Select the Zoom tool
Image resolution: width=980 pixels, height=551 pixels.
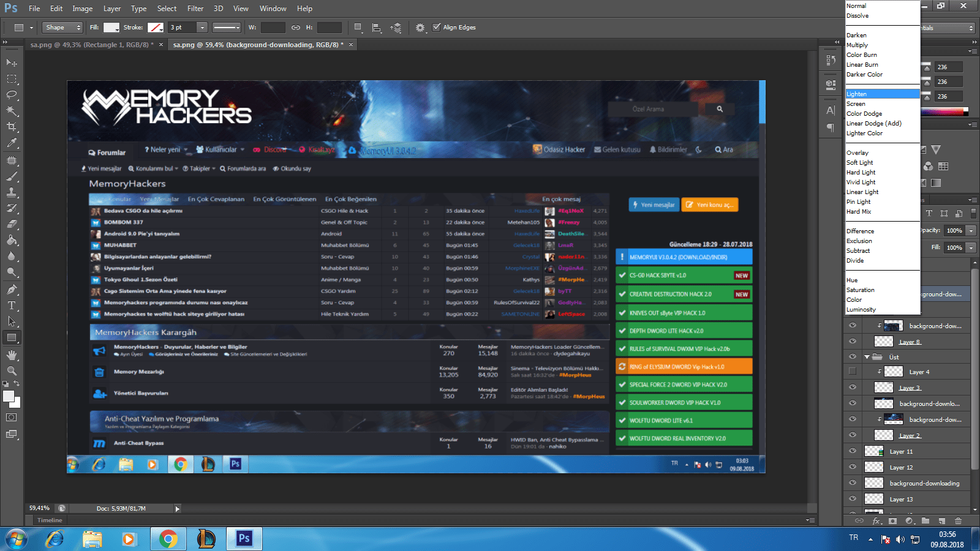12,371
